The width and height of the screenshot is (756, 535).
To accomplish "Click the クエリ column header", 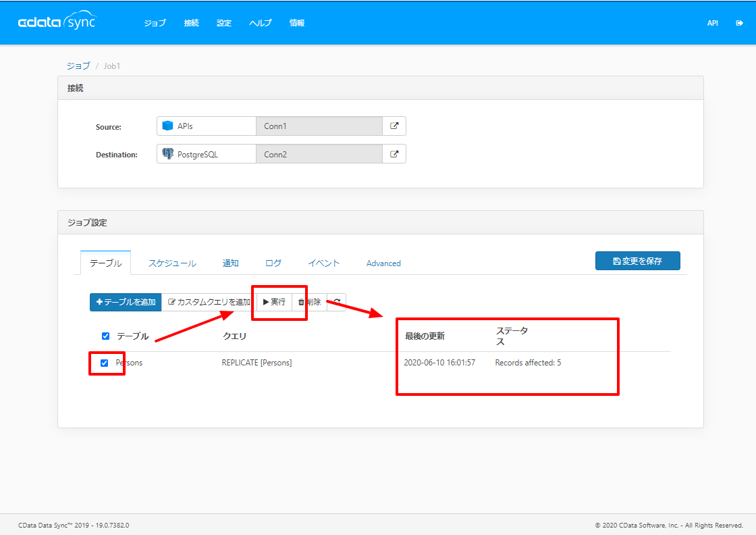I will pyautogui.click(x=234, y=336).
